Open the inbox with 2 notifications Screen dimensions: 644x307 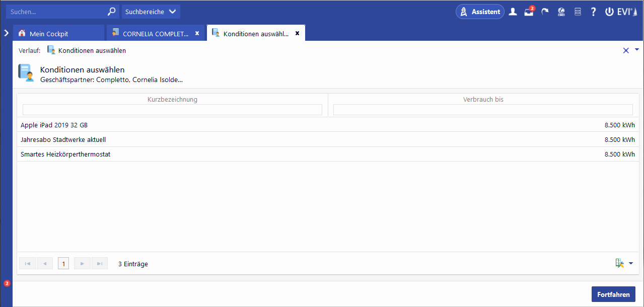(x=529, y=12)
